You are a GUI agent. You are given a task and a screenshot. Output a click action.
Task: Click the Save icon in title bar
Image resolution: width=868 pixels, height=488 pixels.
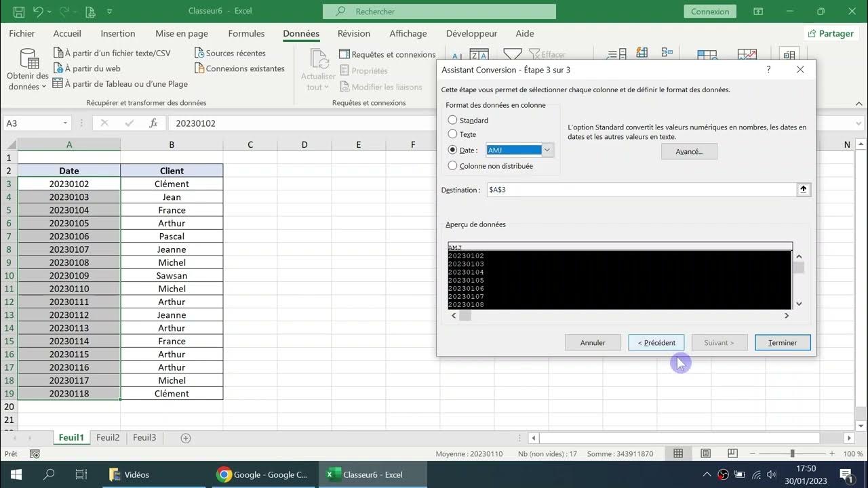[18, 12]
